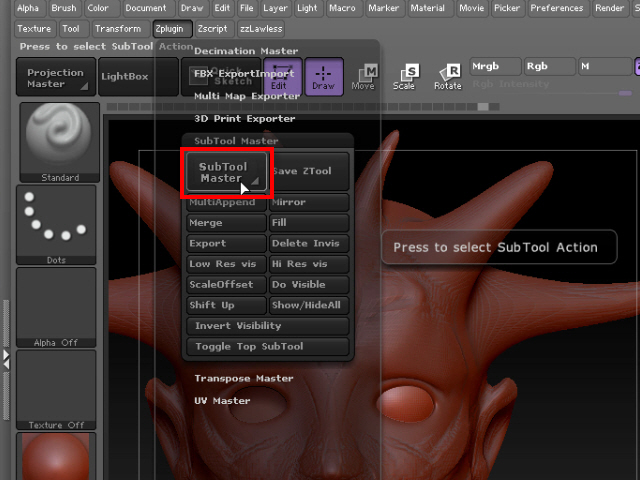Open the Light menu

click(x=307, y=8)
